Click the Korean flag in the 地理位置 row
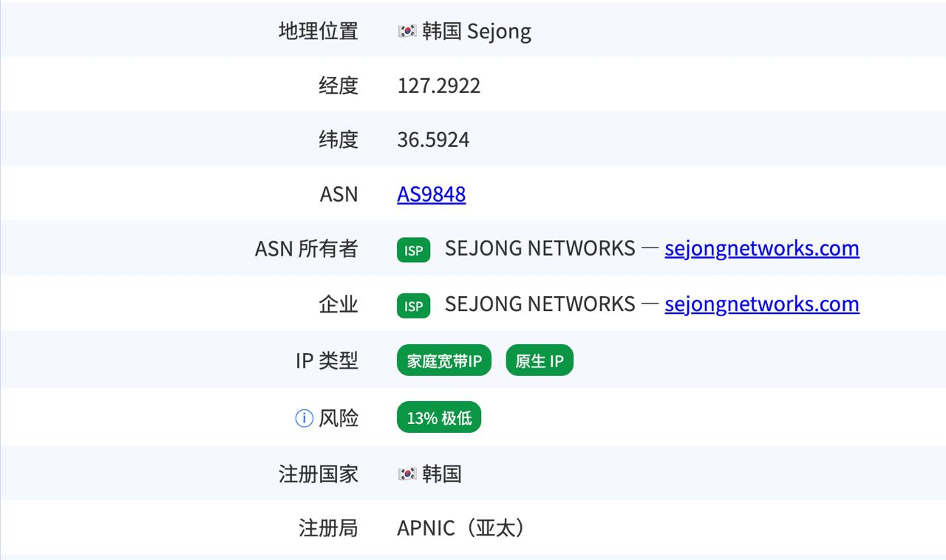Screen dimensions: 946x560 coord(406,31)
